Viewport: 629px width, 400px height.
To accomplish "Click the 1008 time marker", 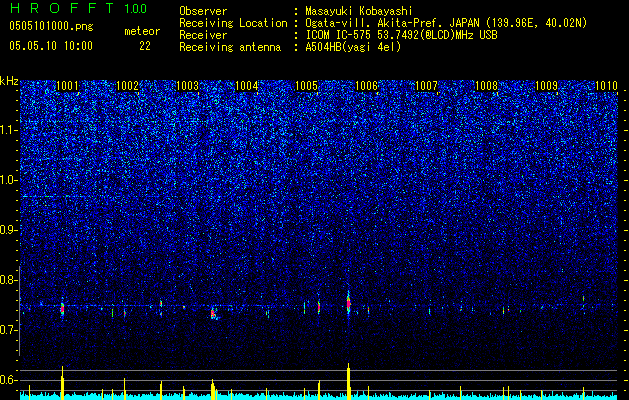I will click(x=486, y=86).
